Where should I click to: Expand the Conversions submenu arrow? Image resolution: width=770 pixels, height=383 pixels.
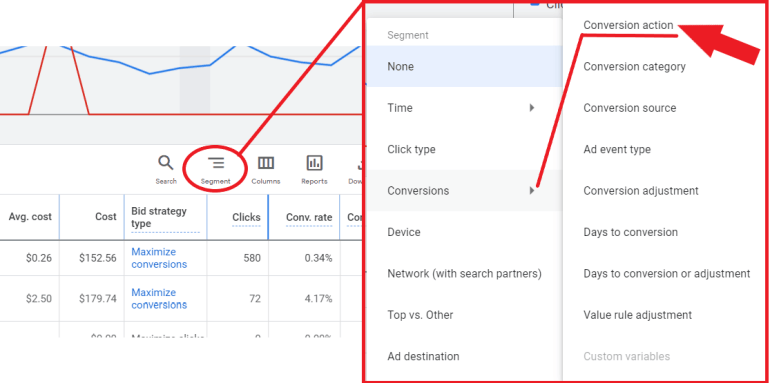pyautogui.click(x=532, y=191)
